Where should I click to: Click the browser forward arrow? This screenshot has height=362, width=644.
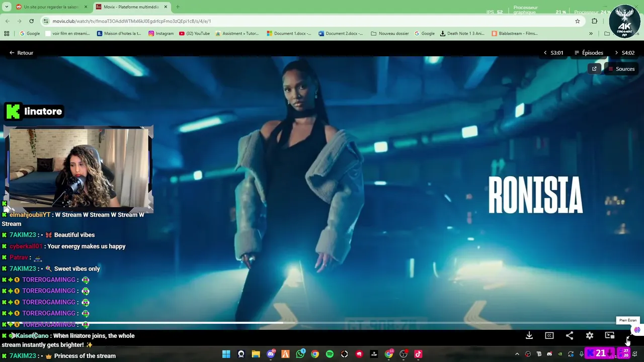click(19, 21)
